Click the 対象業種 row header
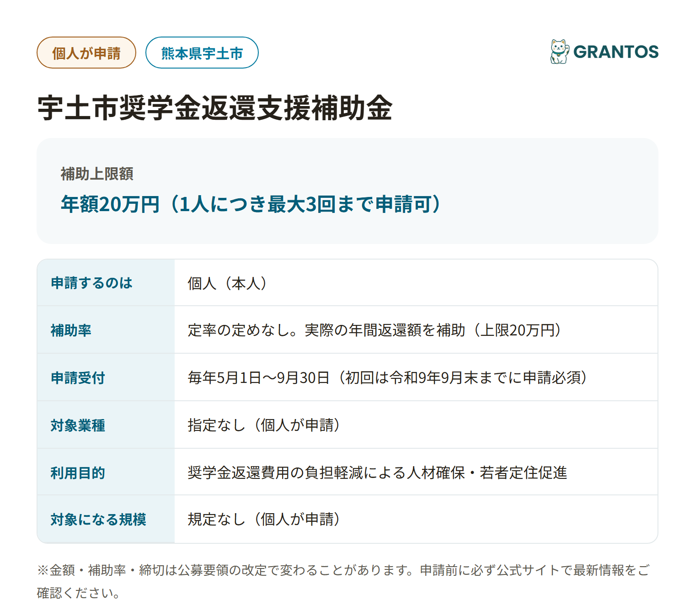 (x=106, y=425)
